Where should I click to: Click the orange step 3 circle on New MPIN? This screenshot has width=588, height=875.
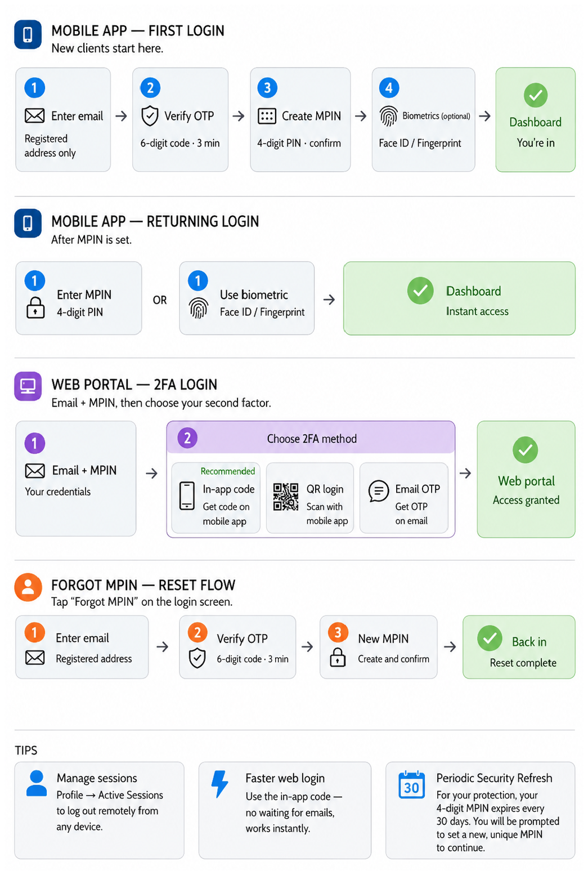coord(338,632)
